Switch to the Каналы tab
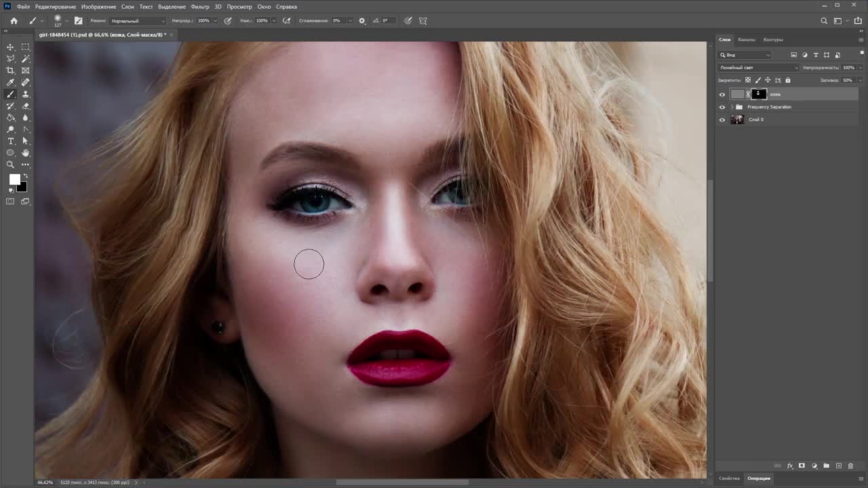The image size is (868, 488). pos(747,39)
